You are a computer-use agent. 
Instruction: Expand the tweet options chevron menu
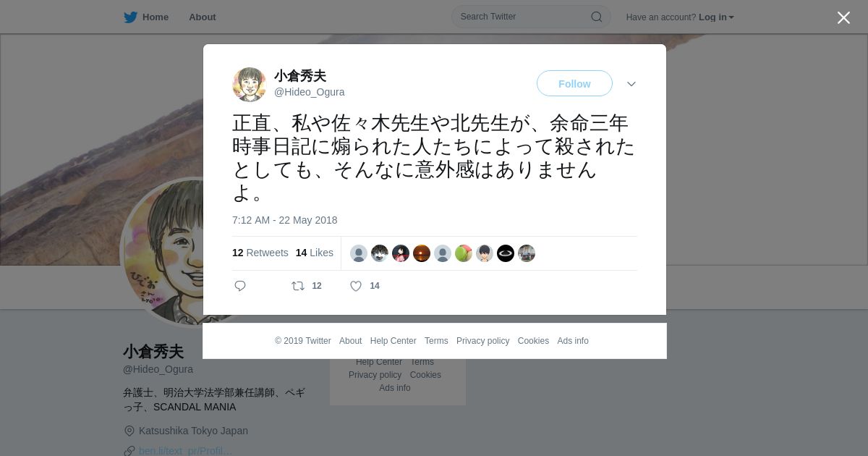[631, 84]
